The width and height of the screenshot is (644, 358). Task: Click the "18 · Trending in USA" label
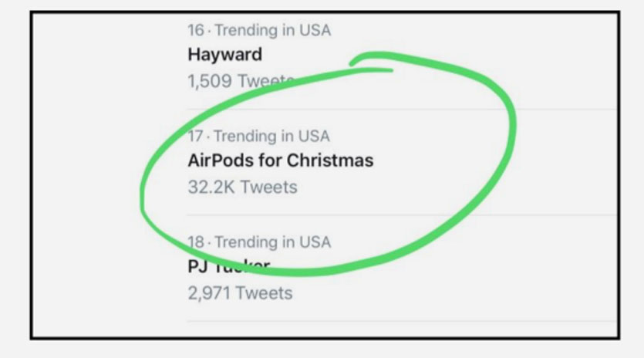258,242
